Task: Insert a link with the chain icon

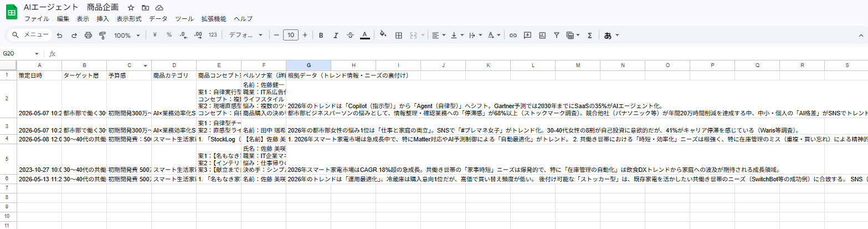Action: click(513, 35)
